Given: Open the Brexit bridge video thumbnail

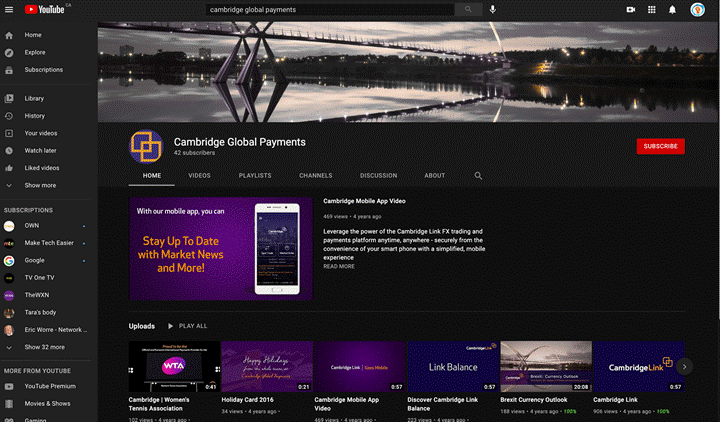Looking at the screenshot, I should [x=546, y=366].
